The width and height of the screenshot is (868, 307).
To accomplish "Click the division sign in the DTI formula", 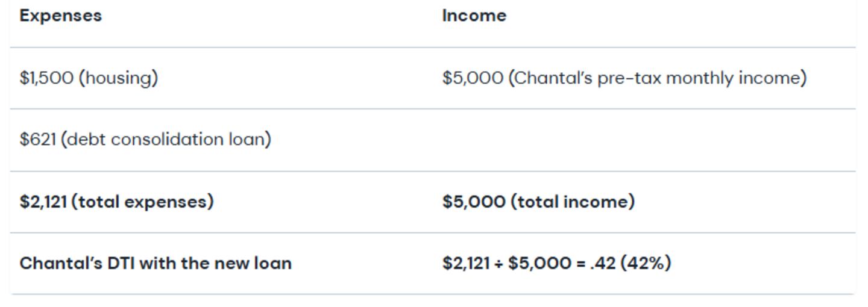I will click(x=498, y=264).
